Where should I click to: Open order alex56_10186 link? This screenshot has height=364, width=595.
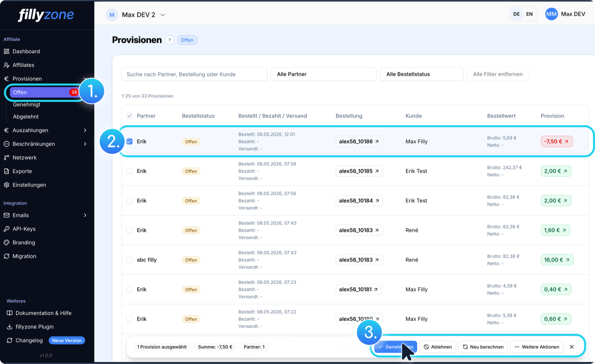click(x=359, y=142)
